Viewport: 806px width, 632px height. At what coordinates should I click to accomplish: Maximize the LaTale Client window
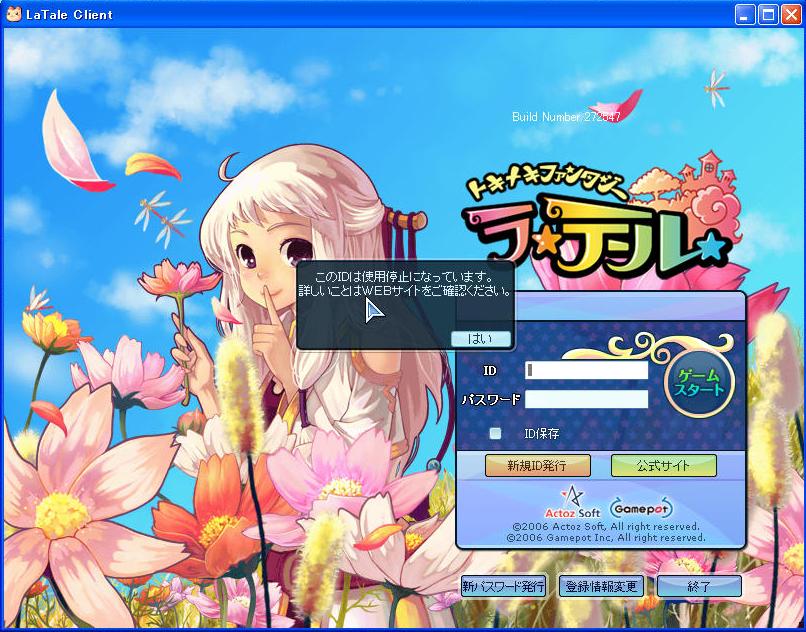[x=768, y=14]
